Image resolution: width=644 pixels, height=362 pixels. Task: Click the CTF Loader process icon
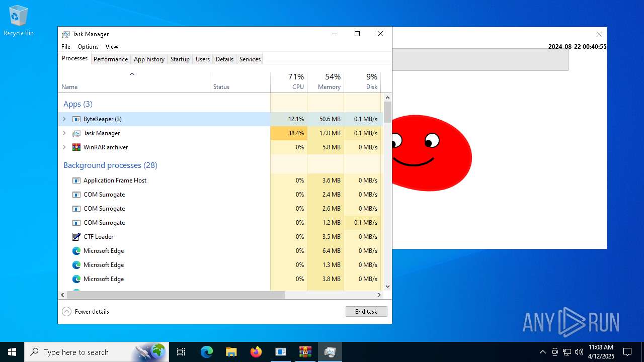point(76,237)
